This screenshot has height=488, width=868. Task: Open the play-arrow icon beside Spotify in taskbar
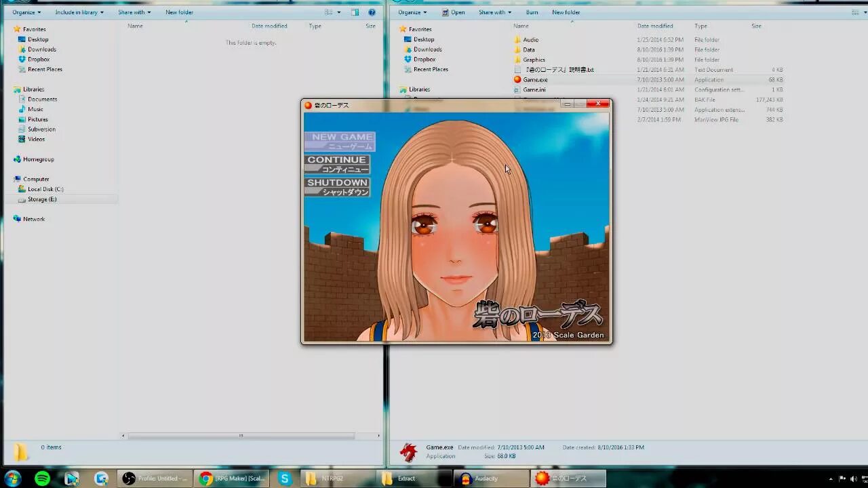coord(72,479)
